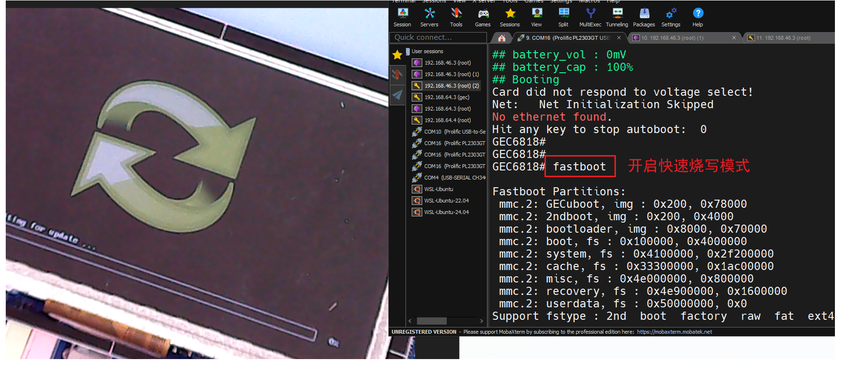
Task: Click the sessions panel horizontal scrollbar thumb
Action: tap(431, 321)
